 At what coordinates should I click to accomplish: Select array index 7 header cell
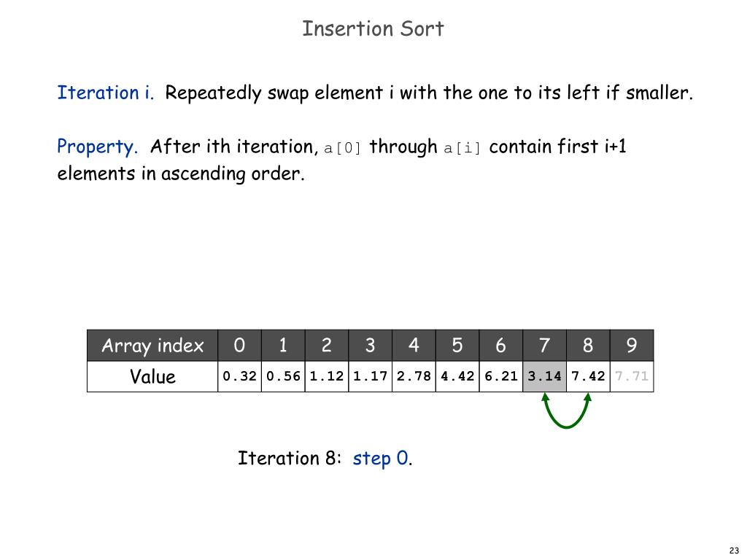544,345
